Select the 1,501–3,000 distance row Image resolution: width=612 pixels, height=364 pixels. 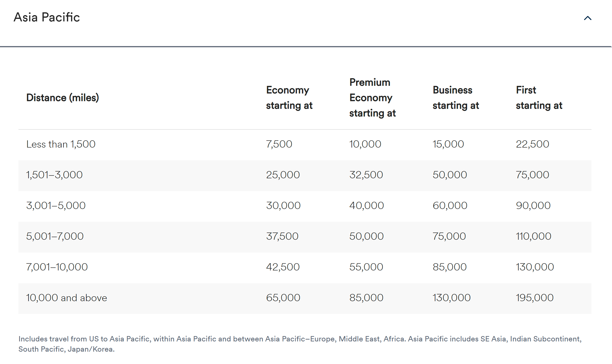pyautogui.click(x=54, y=175)
